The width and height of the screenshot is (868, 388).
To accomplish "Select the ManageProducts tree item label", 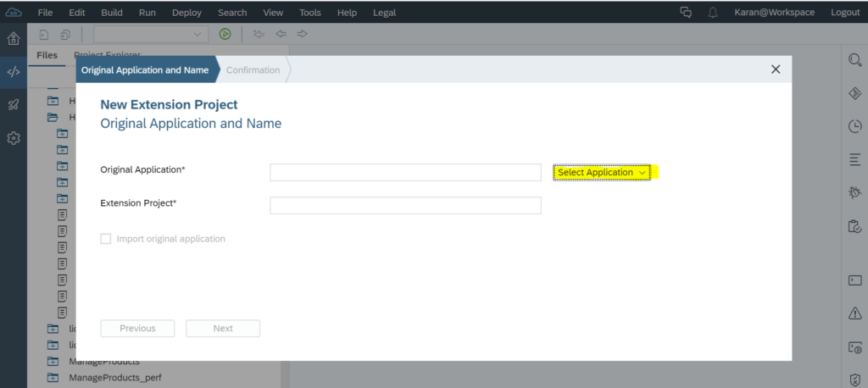I will (104, 362).
